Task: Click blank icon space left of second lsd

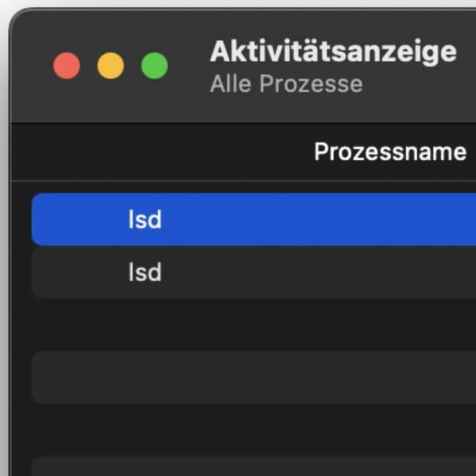Action: [82, 272]
